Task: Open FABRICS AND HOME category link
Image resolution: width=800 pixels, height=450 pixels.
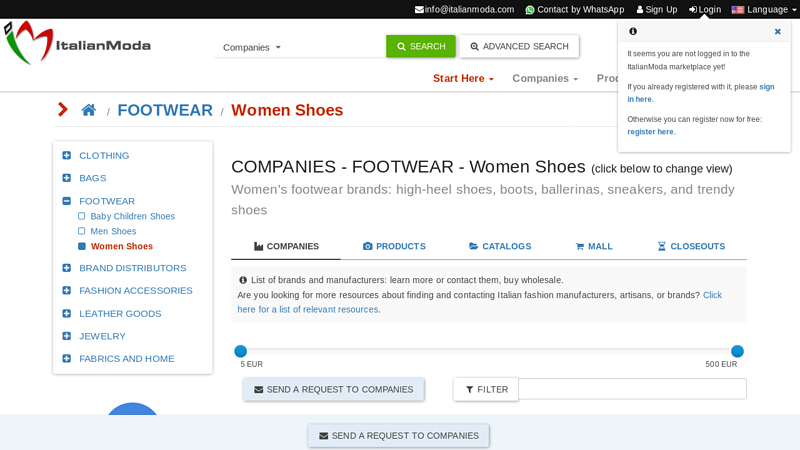Action: 127,359
